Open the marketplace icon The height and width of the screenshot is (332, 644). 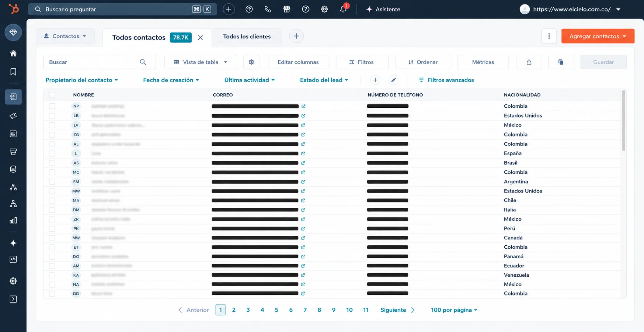[x=287, y=9]
